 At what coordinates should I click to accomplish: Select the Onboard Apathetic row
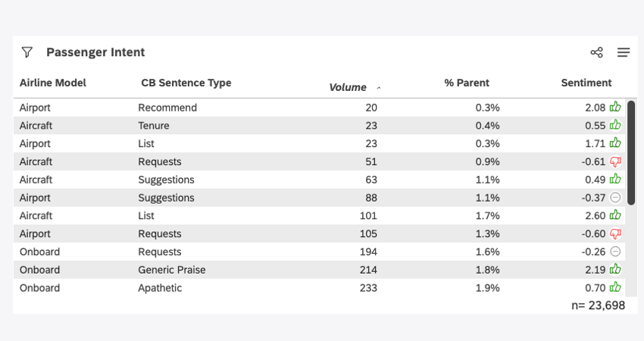coord(227,288)
